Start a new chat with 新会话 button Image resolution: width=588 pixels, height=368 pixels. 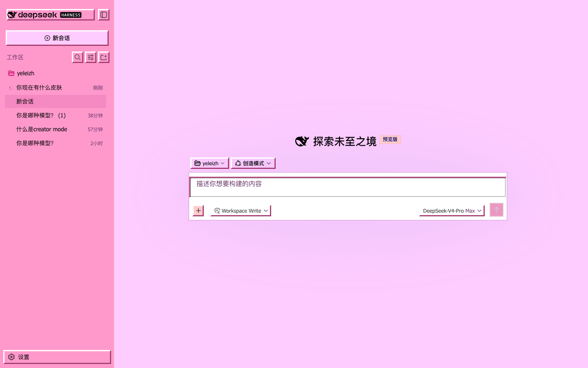57,38
